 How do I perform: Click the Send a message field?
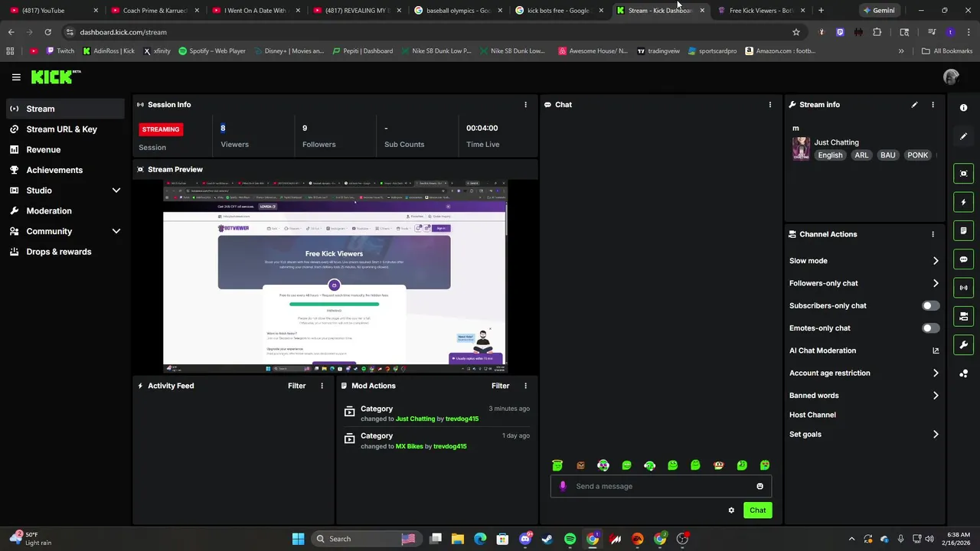(x=661, y=486)
